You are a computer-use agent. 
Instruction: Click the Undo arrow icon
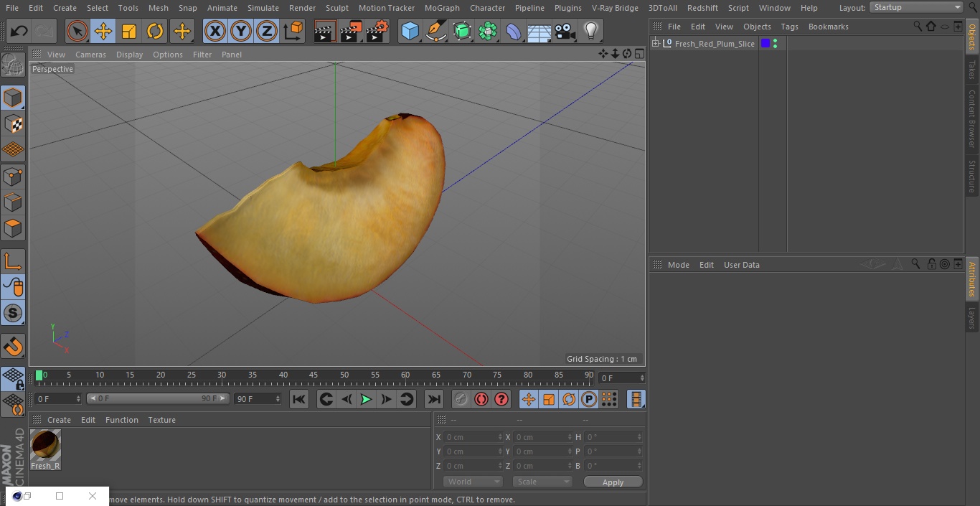point(19,31)
